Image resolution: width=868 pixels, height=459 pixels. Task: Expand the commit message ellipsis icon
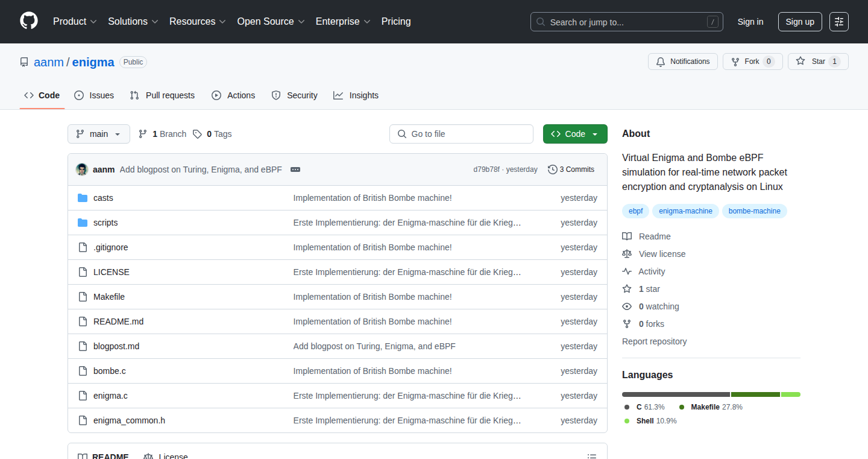click(295, 169)
